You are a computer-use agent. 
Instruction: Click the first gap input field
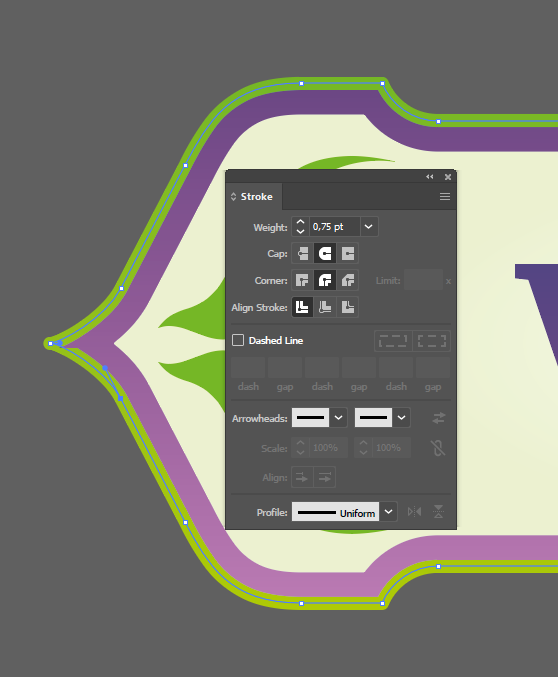tap(285, 368)
